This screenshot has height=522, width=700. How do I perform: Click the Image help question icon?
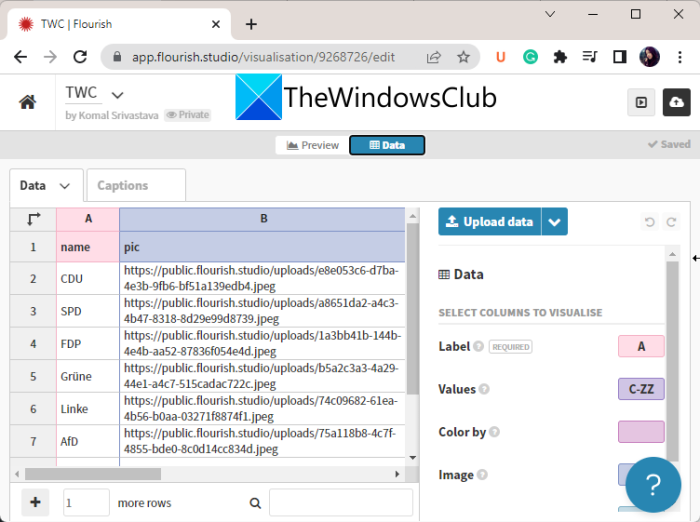pos(482,475)
